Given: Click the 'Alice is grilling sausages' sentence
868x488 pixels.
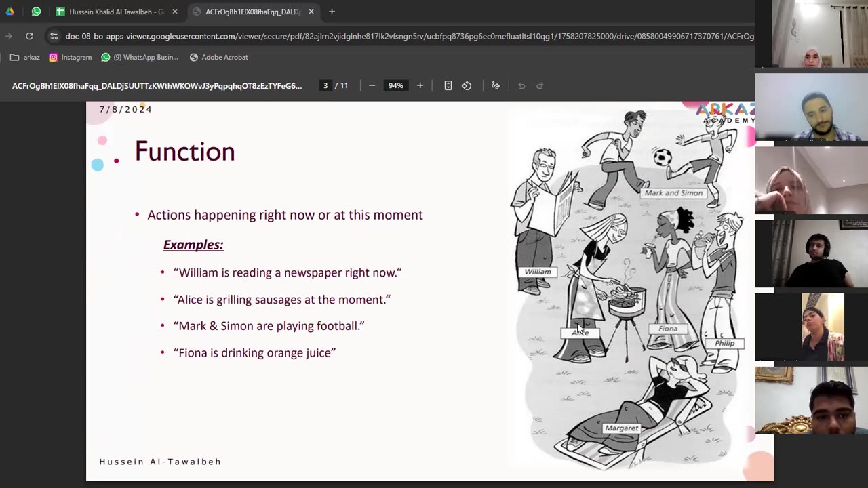Looking at the screenshot, I should tap(282, 300).
